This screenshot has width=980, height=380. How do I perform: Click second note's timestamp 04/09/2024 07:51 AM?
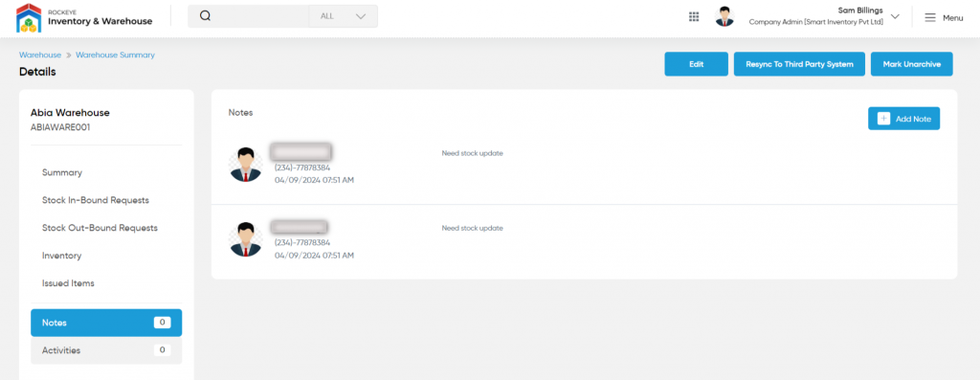coord(314,256)
